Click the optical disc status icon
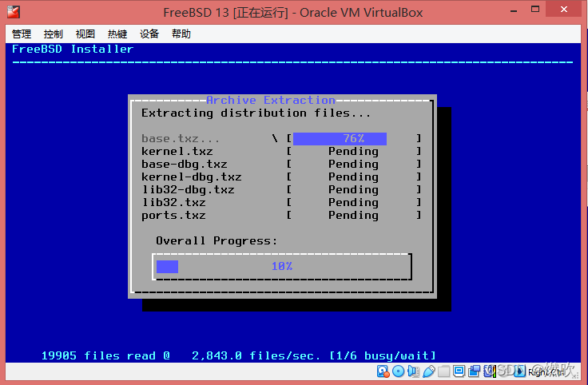The height and width of the screenshot is (385, 588). click(x=398, y=371)
